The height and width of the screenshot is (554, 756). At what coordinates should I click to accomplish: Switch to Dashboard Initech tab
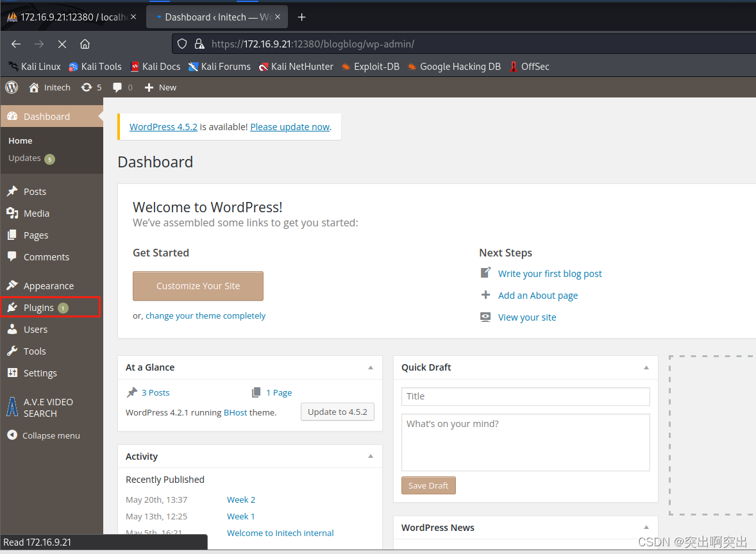point(217,17)
